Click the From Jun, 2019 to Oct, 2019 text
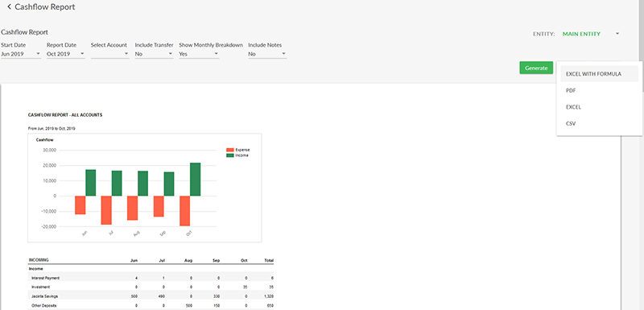Screen dimensions: 644x310 tap(52, 129)
